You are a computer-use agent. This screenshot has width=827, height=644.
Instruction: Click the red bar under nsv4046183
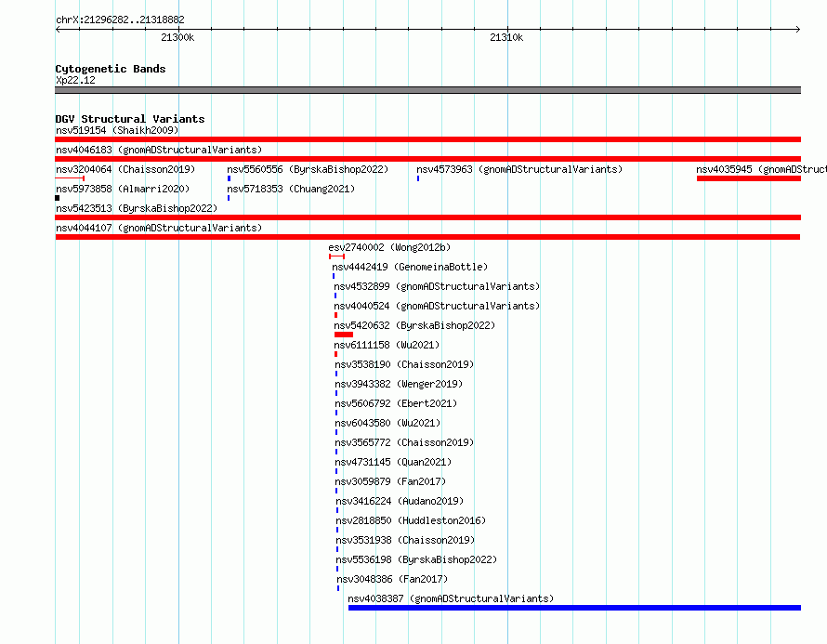point(427,159)
